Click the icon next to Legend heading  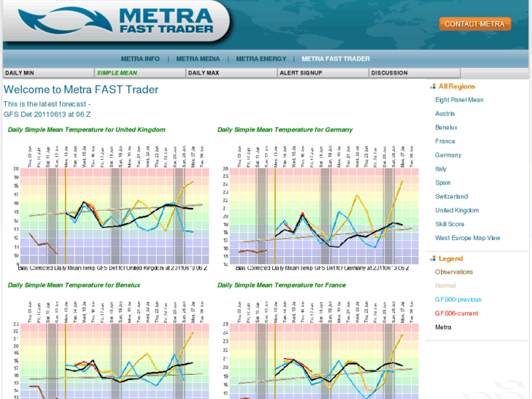tap(432, 258)
